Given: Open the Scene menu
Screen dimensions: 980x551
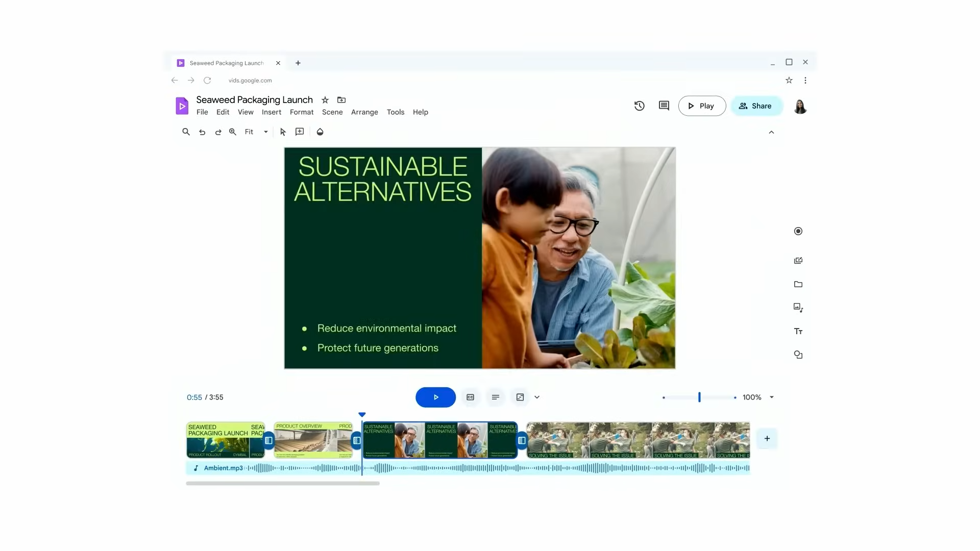Looking at the screenshot, I should click(x=332, y=112).
